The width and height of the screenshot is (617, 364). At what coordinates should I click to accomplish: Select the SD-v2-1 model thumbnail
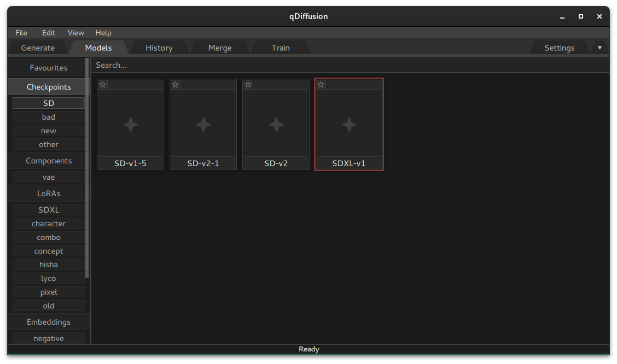[x=203, y=125]
